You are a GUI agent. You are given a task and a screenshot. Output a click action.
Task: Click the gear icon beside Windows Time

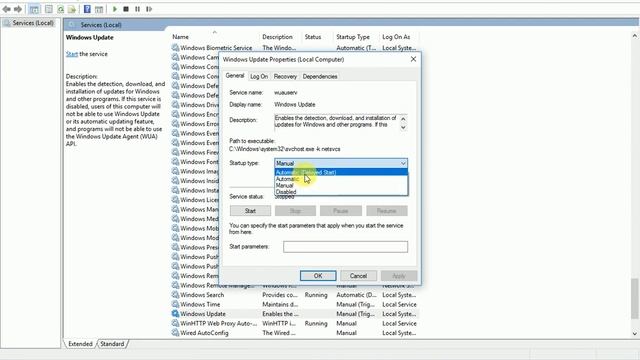[175, 304]
